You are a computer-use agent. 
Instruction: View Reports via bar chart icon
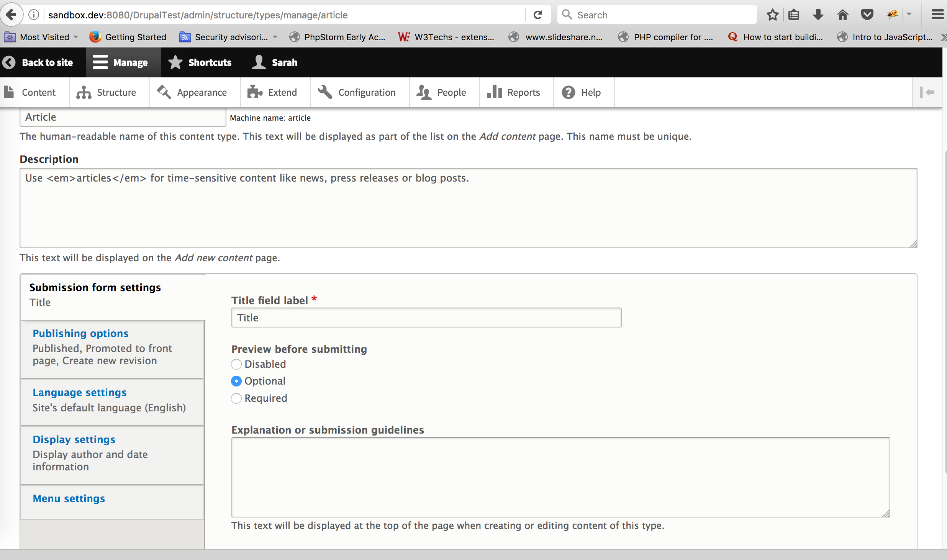click(x=494, y=92)
